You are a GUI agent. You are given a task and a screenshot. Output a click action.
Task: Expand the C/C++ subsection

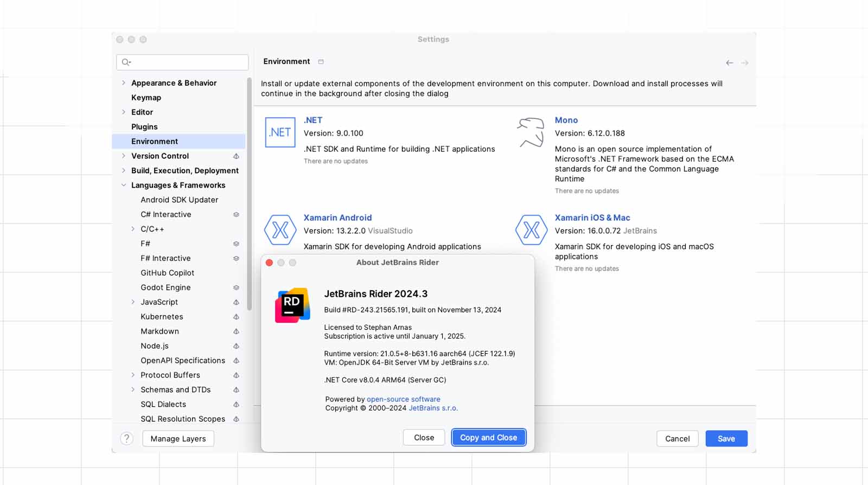pos(133,229)
